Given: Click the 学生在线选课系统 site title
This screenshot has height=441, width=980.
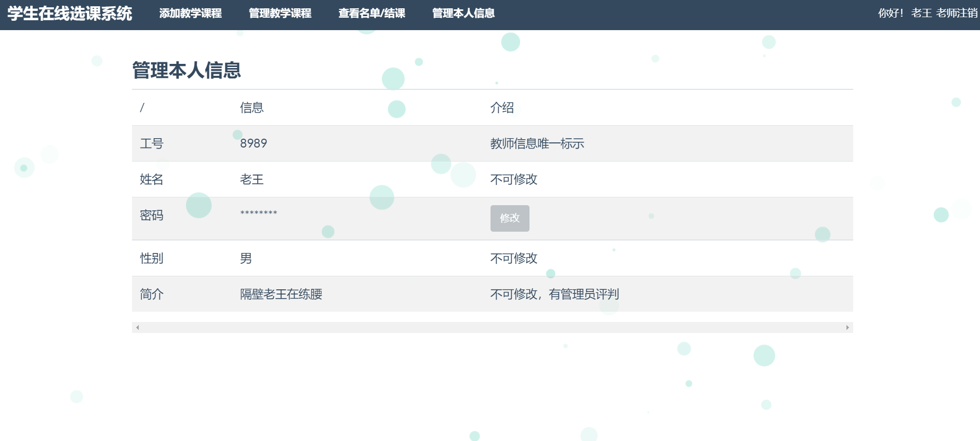Looking at the screenshot, I should [x=70, y=14].
